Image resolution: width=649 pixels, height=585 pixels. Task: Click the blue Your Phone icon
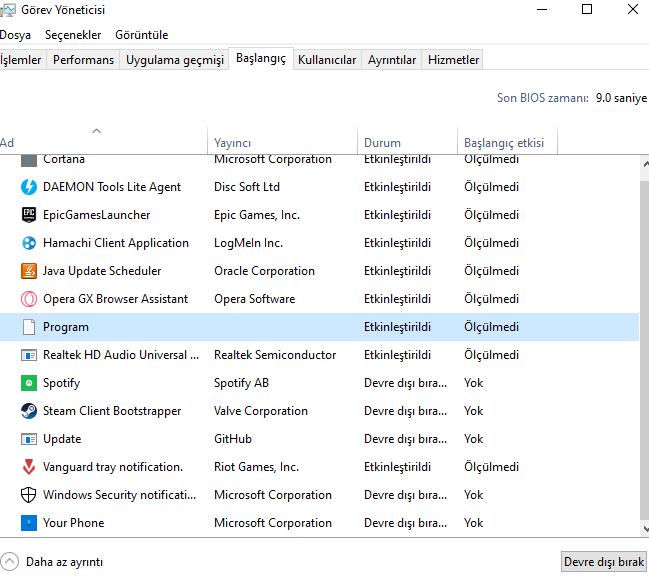click(x=29, y=523)
